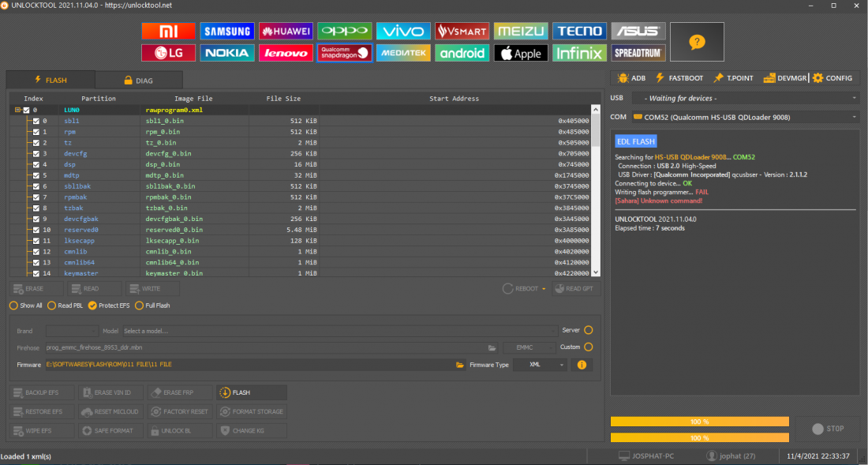Select the ASUS brand tile
The image size is (868, 465).
tap(638, 31)
